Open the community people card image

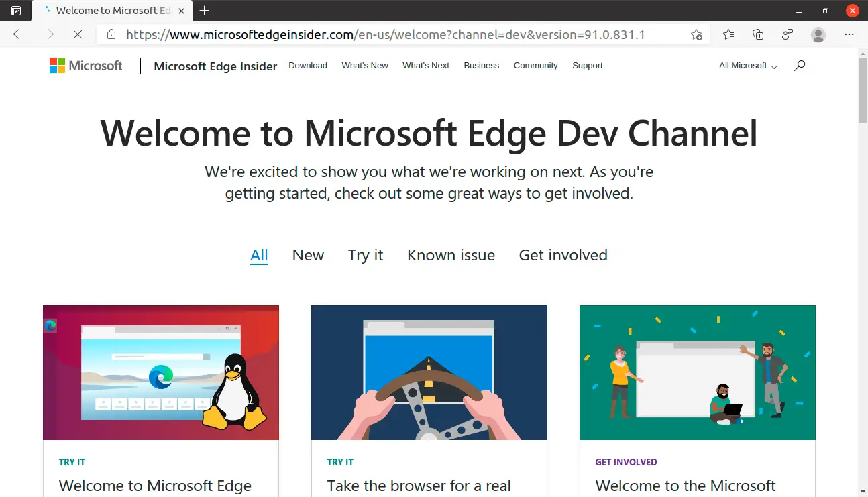point(698,372)
